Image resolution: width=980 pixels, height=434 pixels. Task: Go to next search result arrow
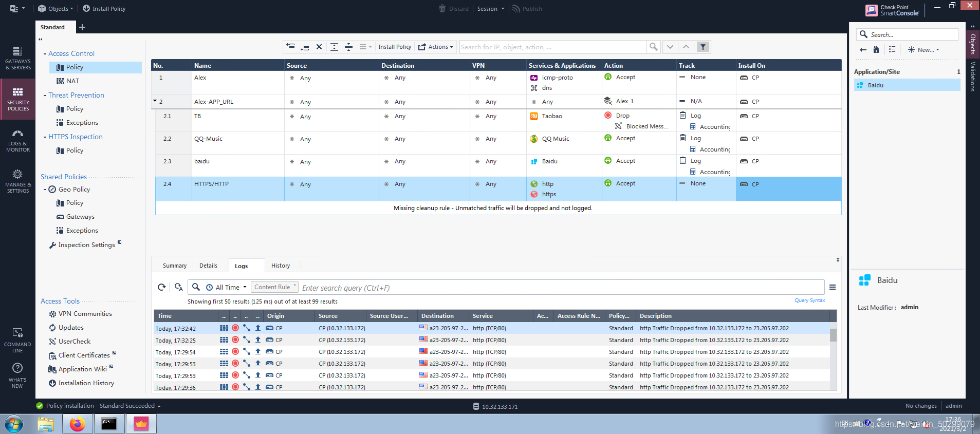point(670,47)
